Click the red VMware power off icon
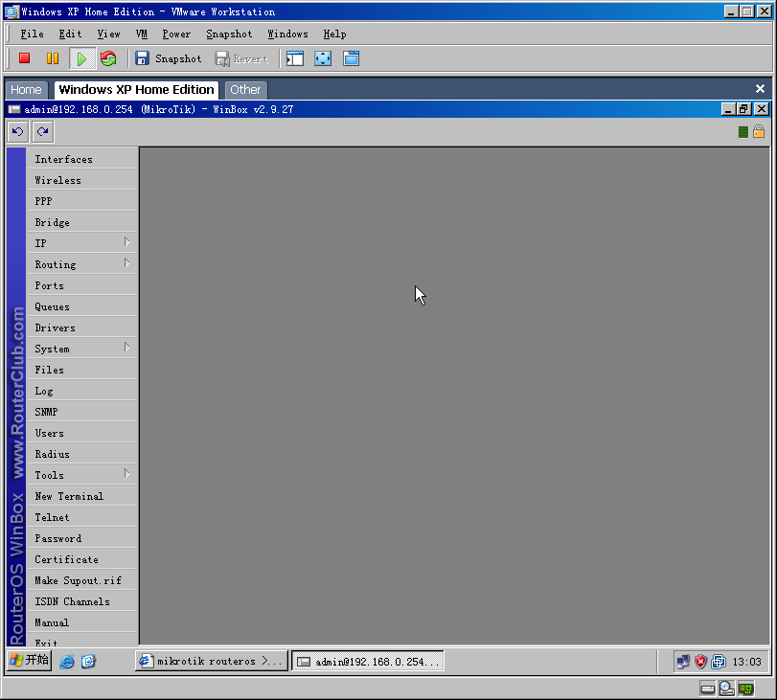 [x=24, y=58]
